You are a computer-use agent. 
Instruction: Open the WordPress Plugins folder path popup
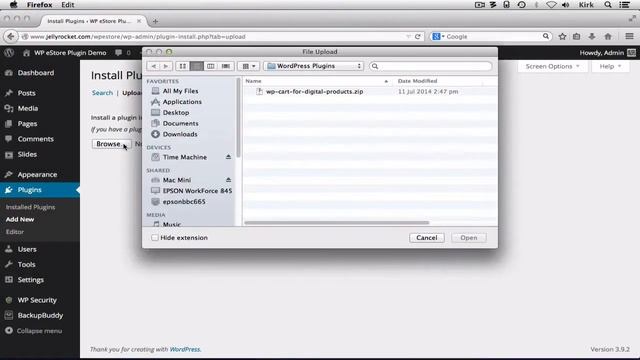[314, 66]
